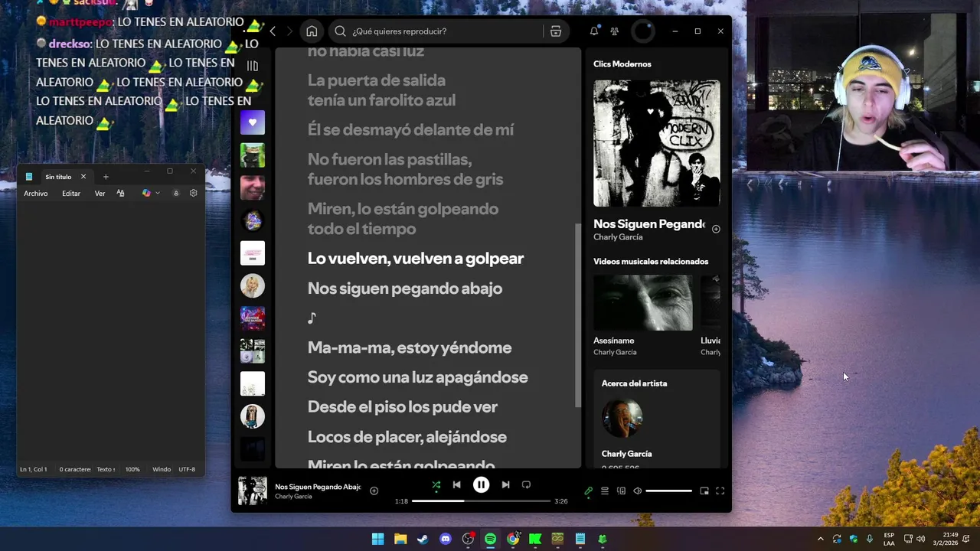Click now-playing album art in player bar
The height and width of the screenshot is (551, 980).
[253, 491]
